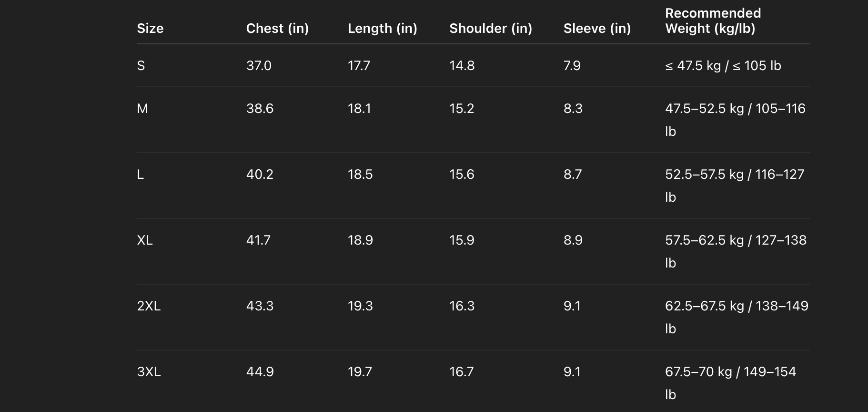Select the sleeve value 8.3

[573, 109]
